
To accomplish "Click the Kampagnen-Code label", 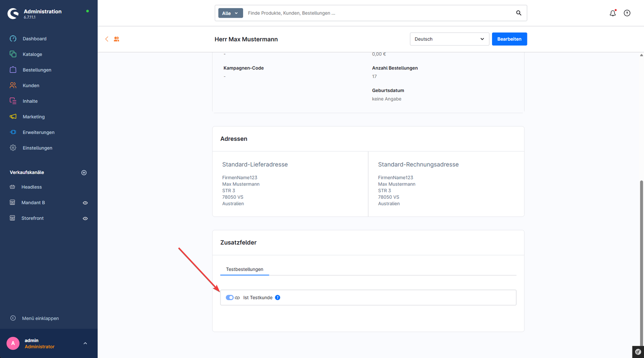I will [244, 68].
